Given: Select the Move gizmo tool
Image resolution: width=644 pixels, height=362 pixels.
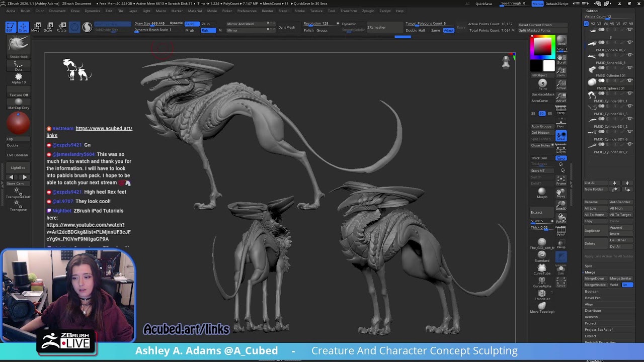Looking at the screenshot, I should pyautogui.click(x=36, y=27).
